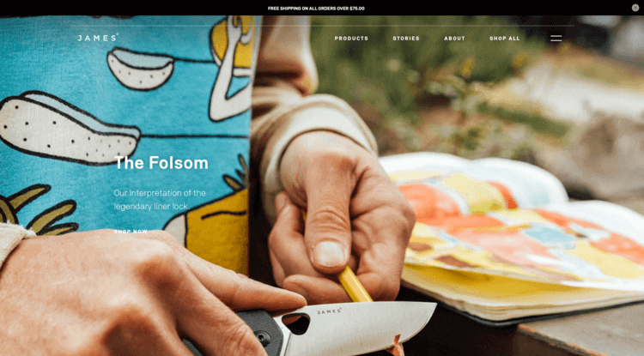
Task: Open the hamburger menu icon
Action: click(556, 38)
